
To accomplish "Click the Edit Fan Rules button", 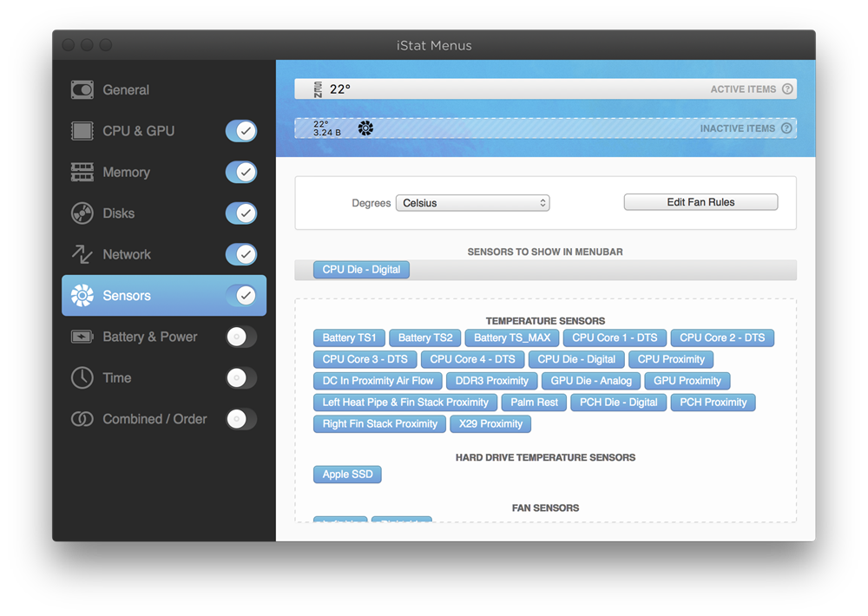I will coord(700,202).
